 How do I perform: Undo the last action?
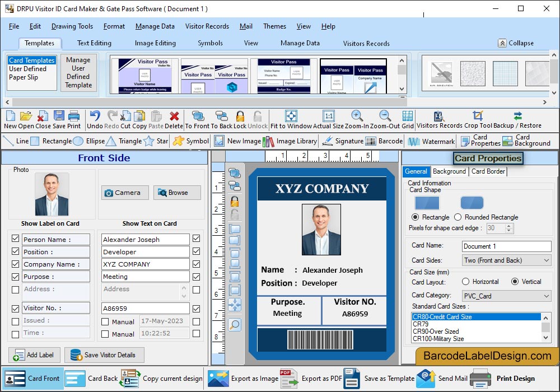95,116
